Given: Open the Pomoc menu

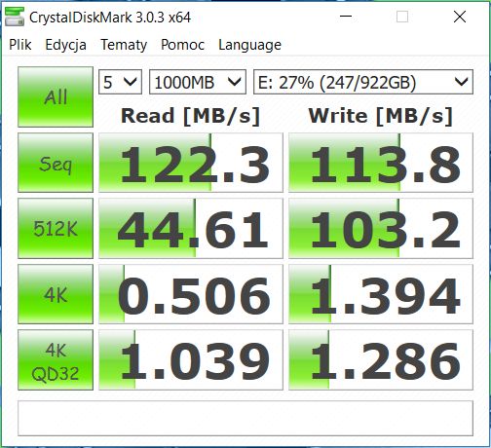Looking at the screenshot, I should 182,45.
